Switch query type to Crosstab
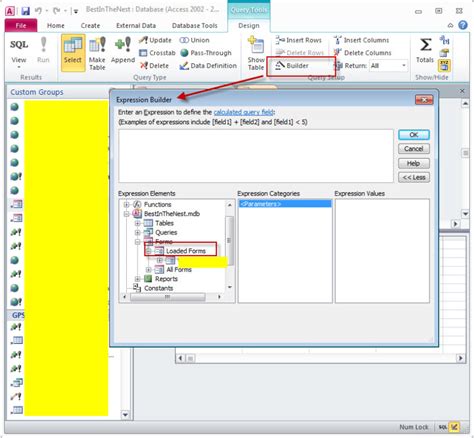The image size is (474, 438). coord(157,53)
